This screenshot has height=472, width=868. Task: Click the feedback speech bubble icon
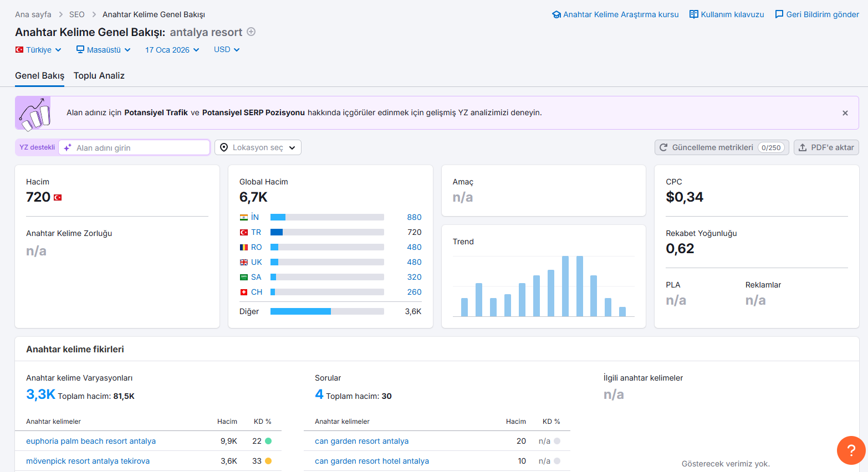click(779, 14)
